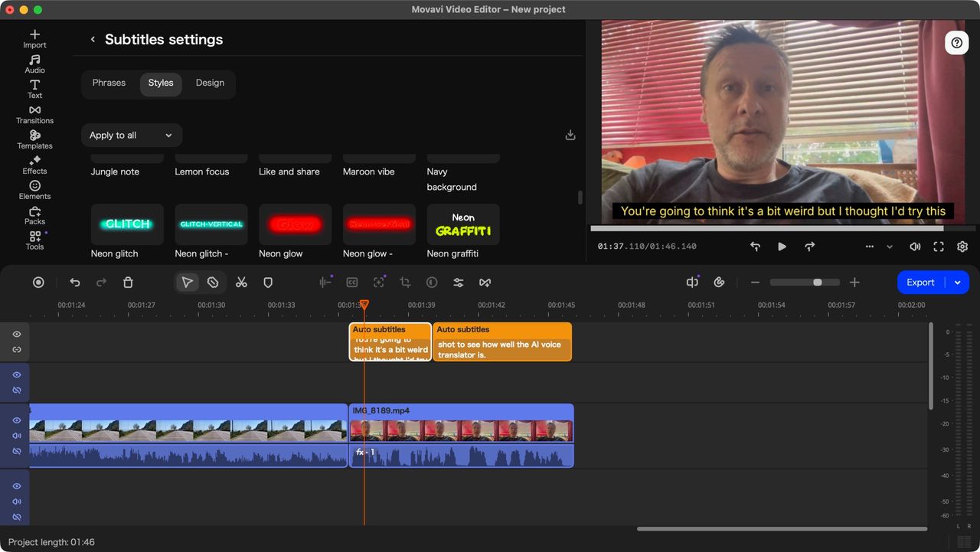Toggle visibility of subtitle track

[17, 335]
